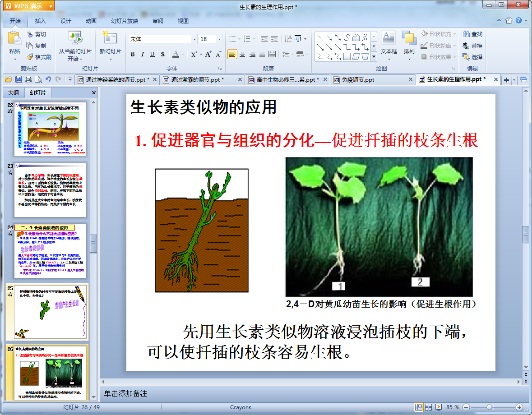The width and height of the screenshot is (532, 415).
Task: Select slide 25 thumbnail
Action: pyautogui.click(x=50, y=312)
